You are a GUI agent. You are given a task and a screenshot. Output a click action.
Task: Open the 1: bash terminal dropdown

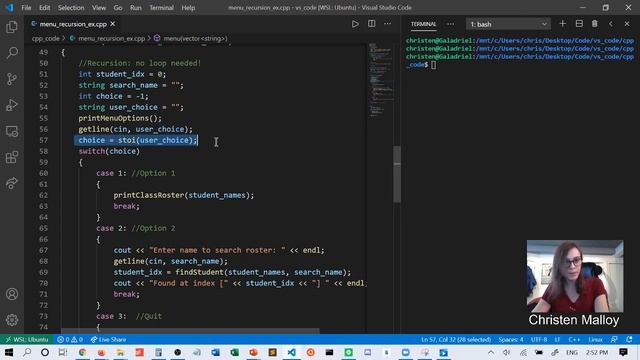tap(508, 24)
